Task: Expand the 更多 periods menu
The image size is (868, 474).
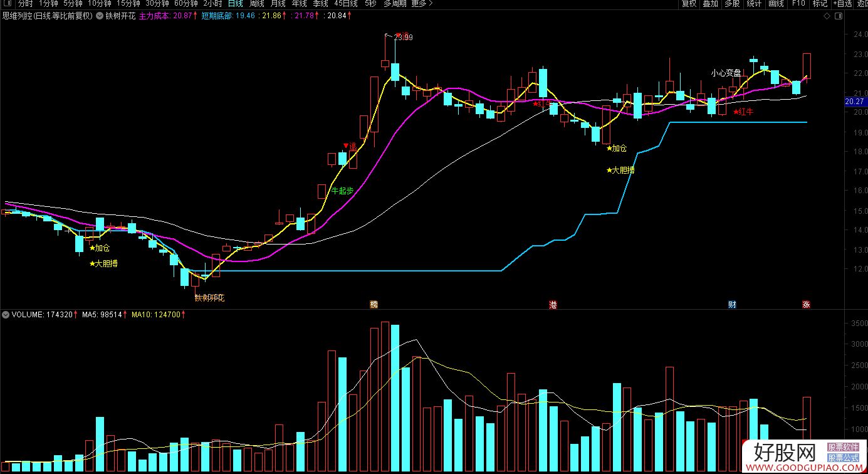Action: 421,4
